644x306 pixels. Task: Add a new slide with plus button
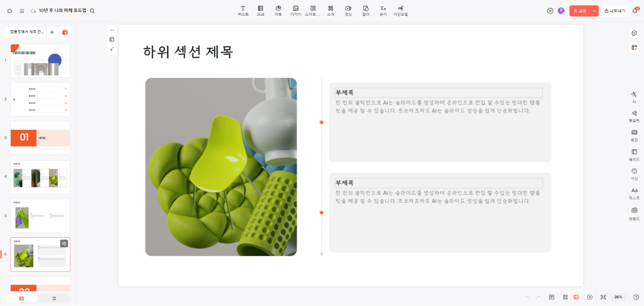pyautogui.click(x=52, y=32)
